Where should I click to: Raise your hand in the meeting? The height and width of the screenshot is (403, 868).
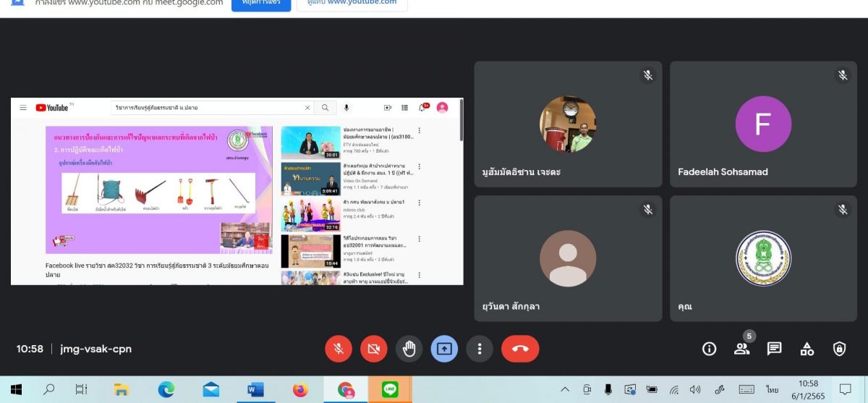click(409, 349)
